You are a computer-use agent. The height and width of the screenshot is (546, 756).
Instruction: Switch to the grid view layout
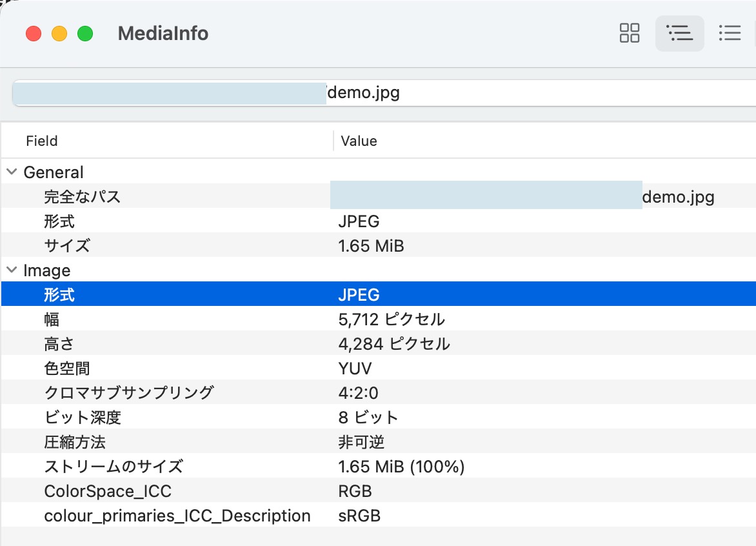628,33
